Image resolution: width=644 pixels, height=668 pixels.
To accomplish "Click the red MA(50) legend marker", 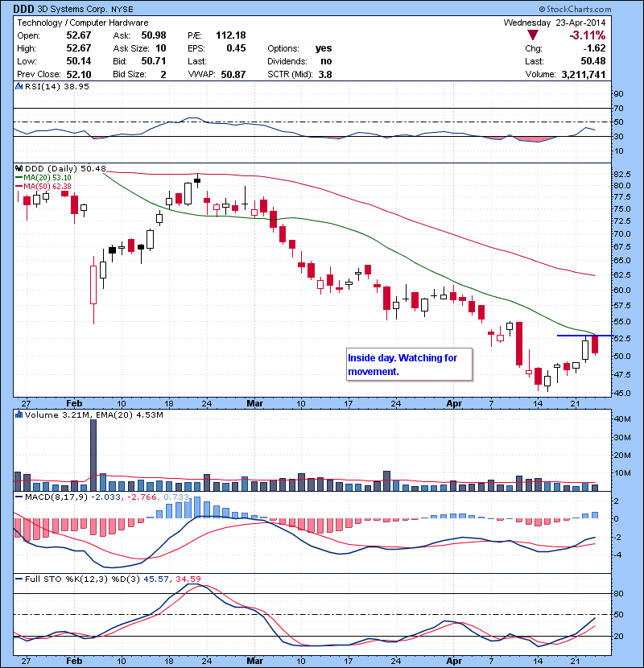I will pos(19,187).
